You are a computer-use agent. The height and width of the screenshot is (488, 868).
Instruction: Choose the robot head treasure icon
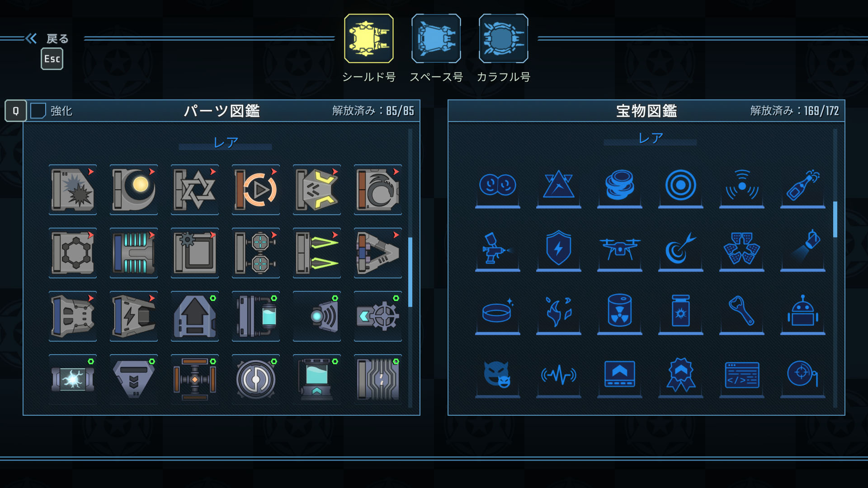pyautogui.click(x=803, y=312)
